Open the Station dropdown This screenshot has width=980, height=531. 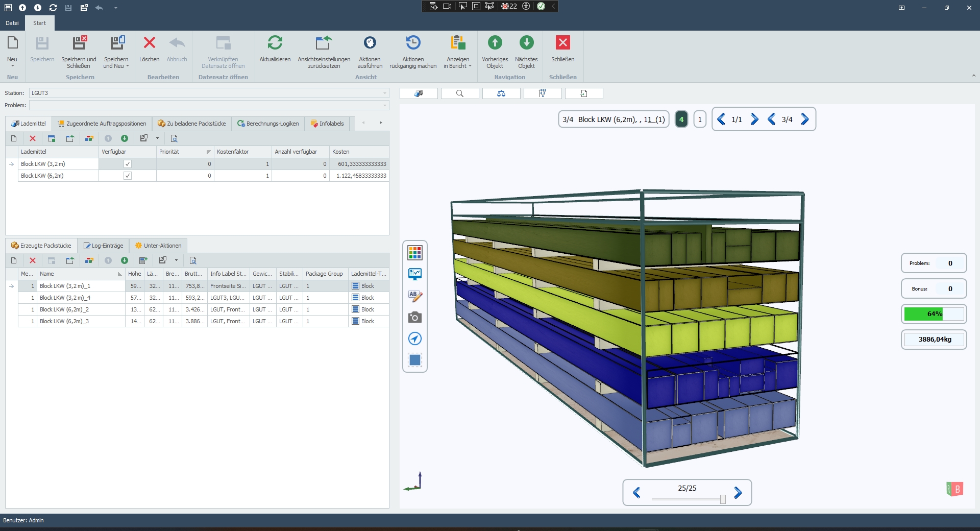click(x=384, y=93)
